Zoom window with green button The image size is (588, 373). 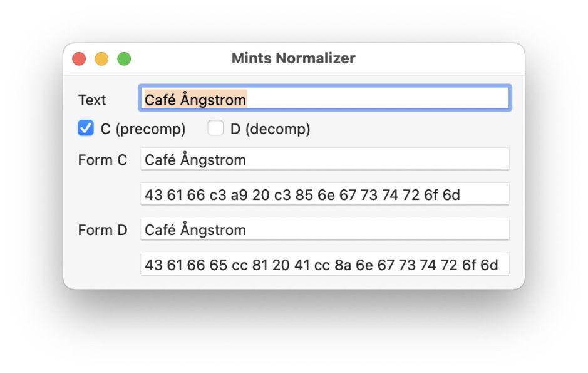124,59
